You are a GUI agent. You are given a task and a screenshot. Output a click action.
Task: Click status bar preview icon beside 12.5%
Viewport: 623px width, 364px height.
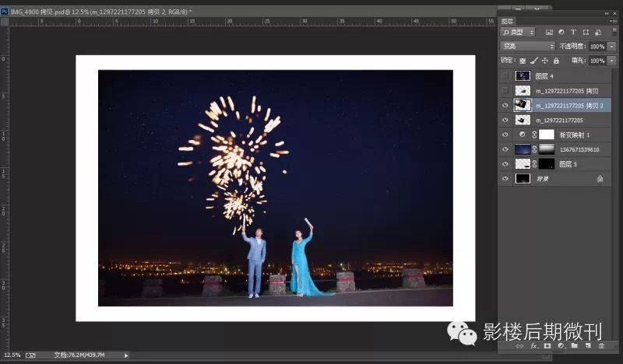click(30, 355)
